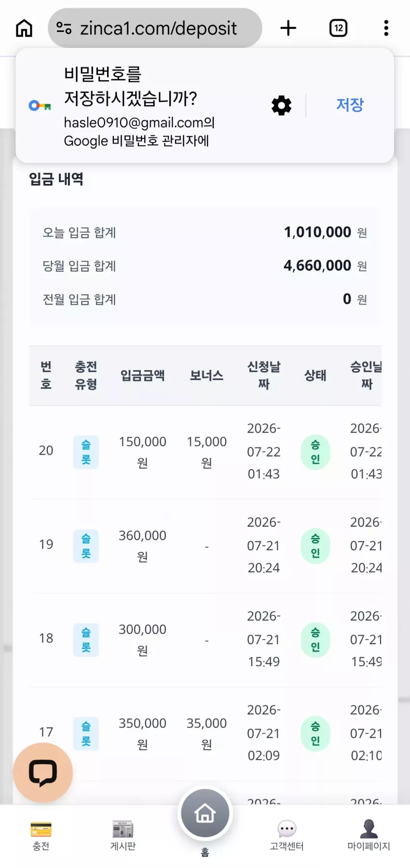Screen dimensions: 410x868
Task: Open 고객센터 from bottom navigation
Action: click(287, 836)
